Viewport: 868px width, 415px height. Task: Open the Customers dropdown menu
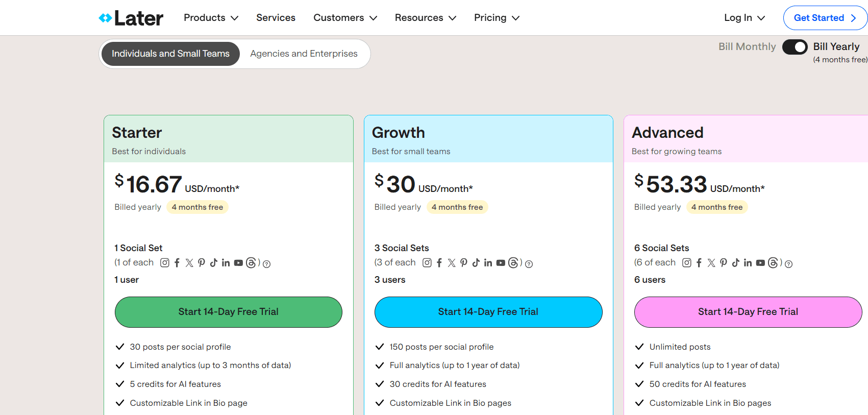[345, 18]
